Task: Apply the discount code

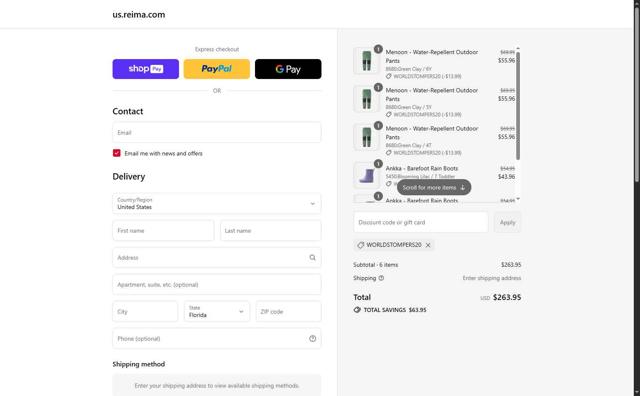Action: click(x=507, y=222)
